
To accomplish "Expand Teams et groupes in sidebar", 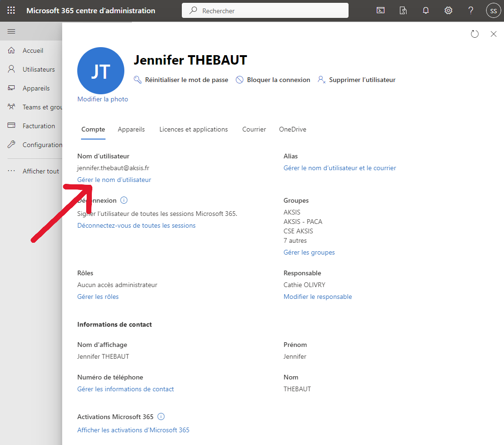I will tap(42, 107).
